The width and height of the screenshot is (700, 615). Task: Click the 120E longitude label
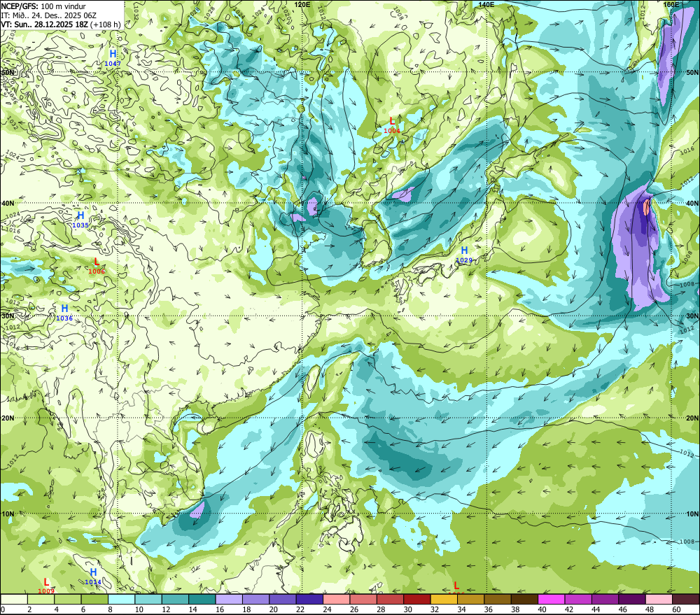click(302, 4)
